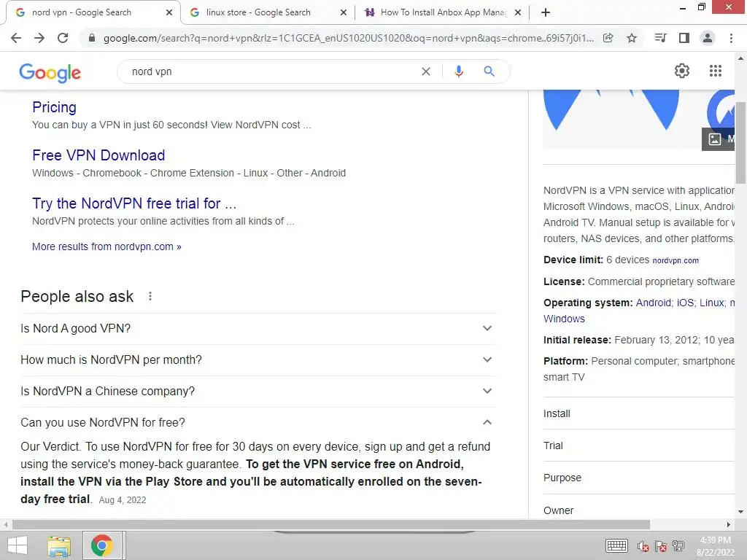Start voice search with microphone
Image resolution: width=747 pixels, height=560 pixels.
[x=458, y=71]
